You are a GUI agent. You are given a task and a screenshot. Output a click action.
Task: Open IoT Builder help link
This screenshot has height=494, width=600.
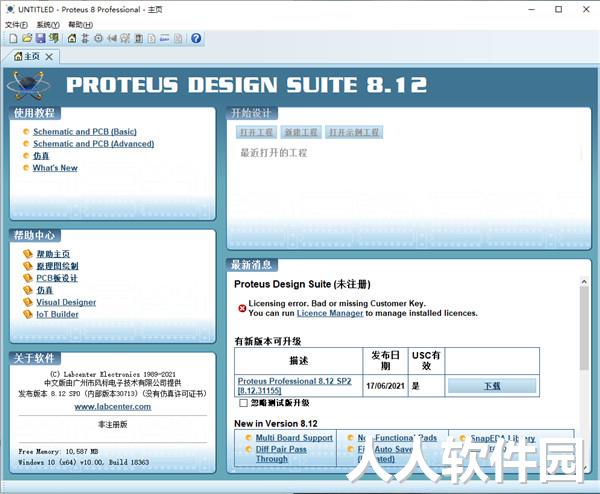click(57, 315)
